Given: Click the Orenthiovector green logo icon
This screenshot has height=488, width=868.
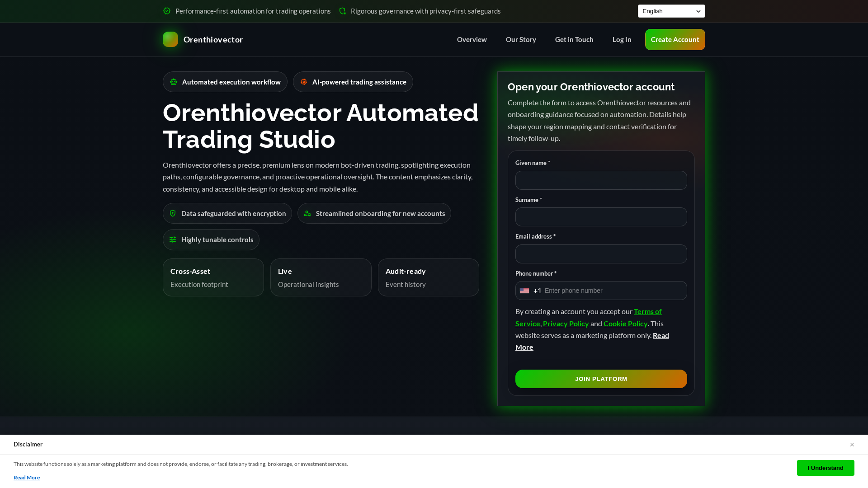Looking at the screenshot, I should (170, 39).
